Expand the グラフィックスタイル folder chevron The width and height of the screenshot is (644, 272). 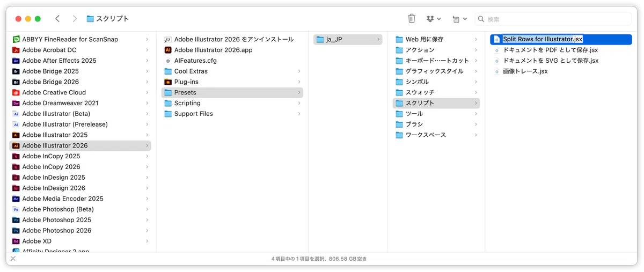click(475, 71)
